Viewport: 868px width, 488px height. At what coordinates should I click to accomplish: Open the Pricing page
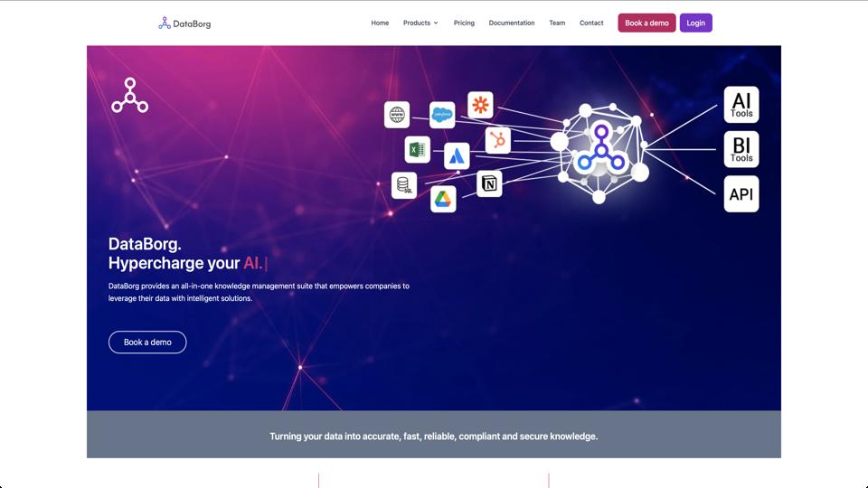click(x=464, y=23)
